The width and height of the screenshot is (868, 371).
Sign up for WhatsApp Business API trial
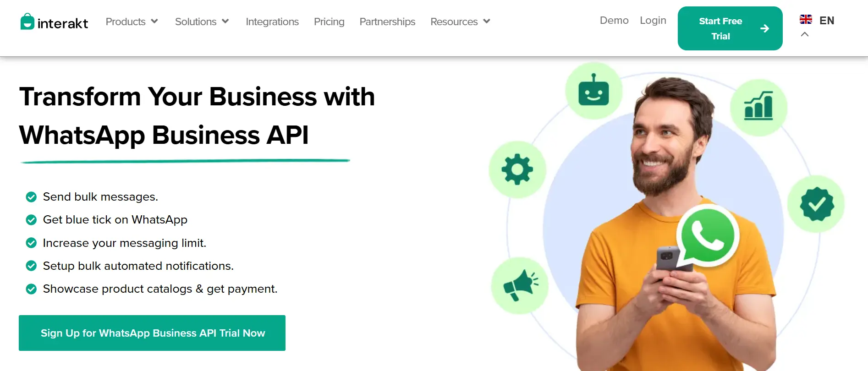[152, 333]
